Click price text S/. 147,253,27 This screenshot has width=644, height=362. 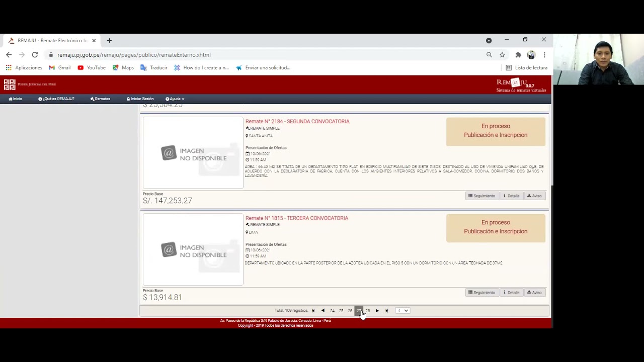[168, 201]
